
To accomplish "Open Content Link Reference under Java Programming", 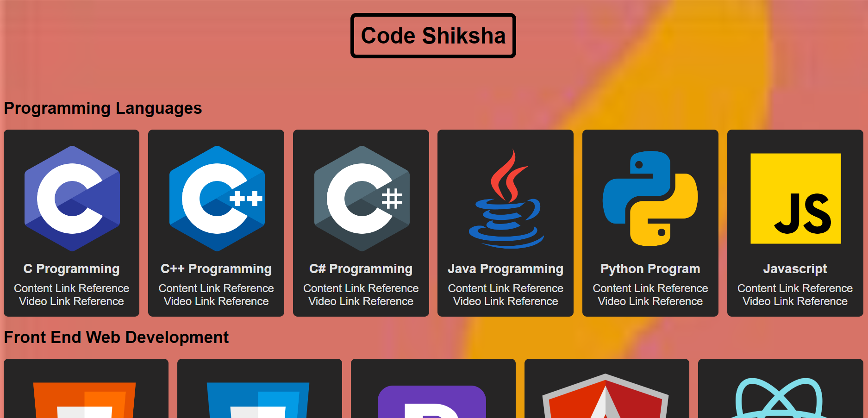I will [505, 288].
